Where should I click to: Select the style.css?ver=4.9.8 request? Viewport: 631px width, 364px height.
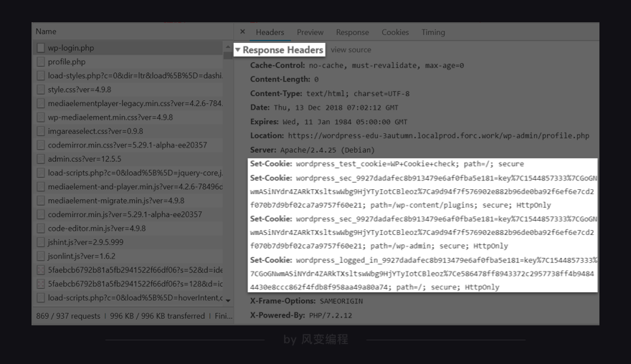(x=128, y=90)
